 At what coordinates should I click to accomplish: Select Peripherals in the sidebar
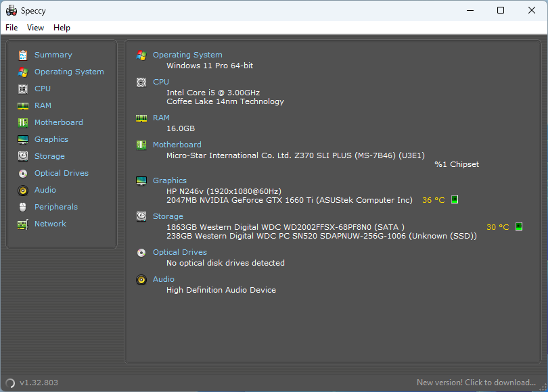[56, 207]
